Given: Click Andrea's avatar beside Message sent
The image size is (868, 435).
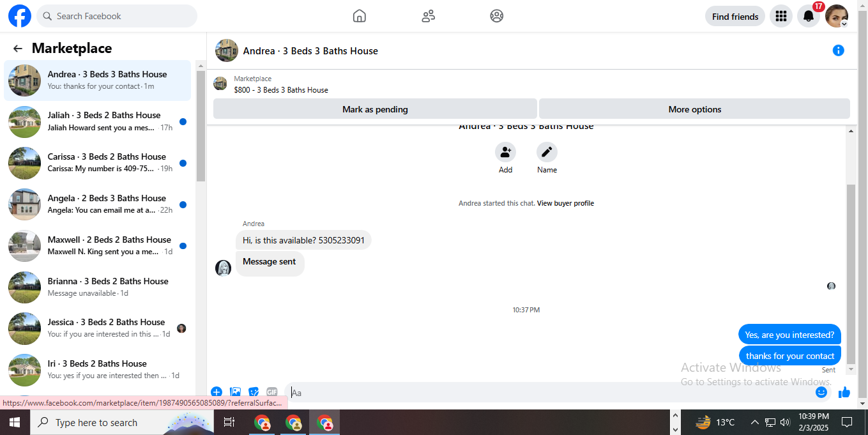Looking at the screenshot, I should coord(223,268).
